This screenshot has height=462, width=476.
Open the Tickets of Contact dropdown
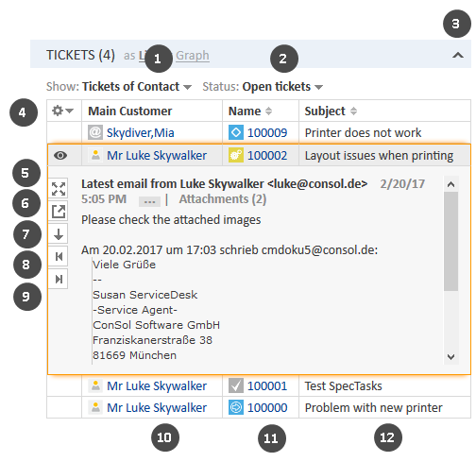[x=137, y=87]
